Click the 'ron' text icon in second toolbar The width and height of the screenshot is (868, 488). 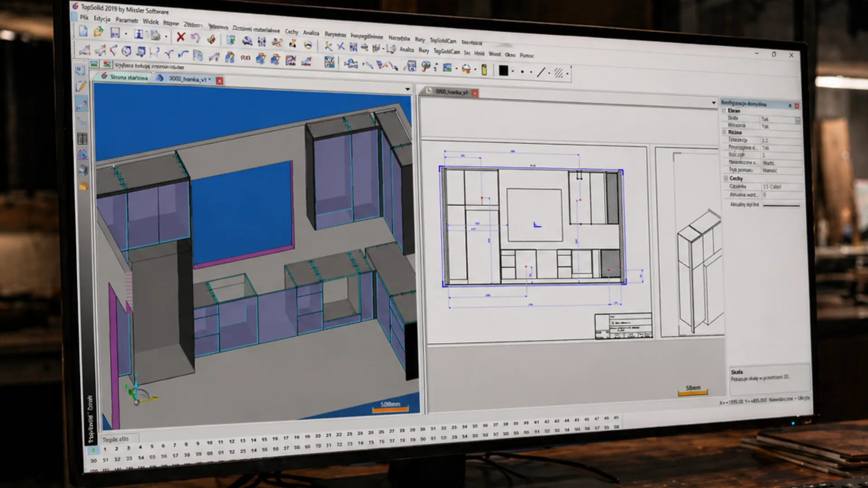(x=245, y=57)
